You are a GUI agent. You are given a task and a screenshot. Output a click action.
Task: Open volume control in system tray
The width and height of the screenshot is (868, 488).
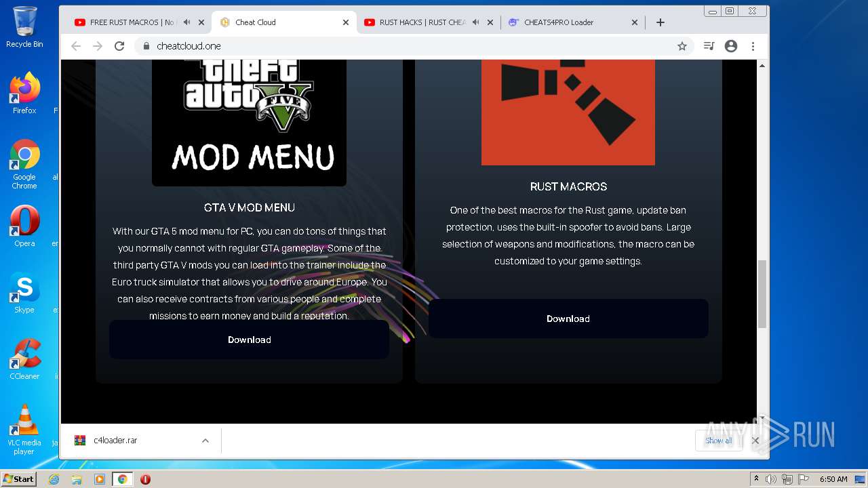click(x=771, y=479)
